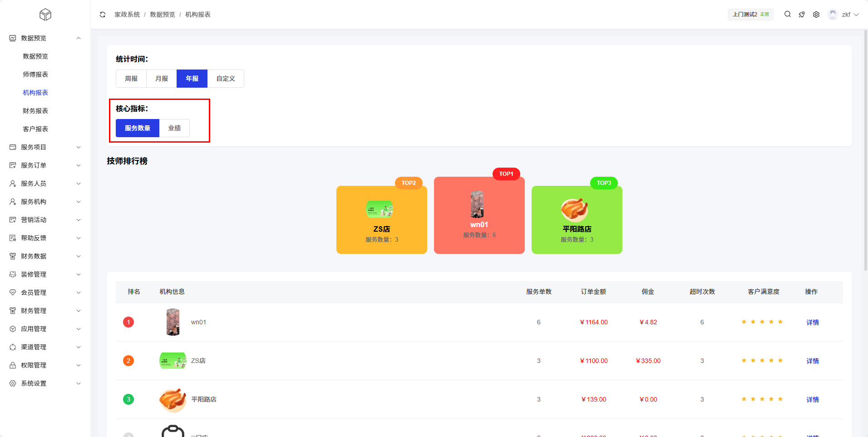Click the 服务机构 person icon
Screen dimensions: 868x437
pyautogui.click(x=13, y=202)
